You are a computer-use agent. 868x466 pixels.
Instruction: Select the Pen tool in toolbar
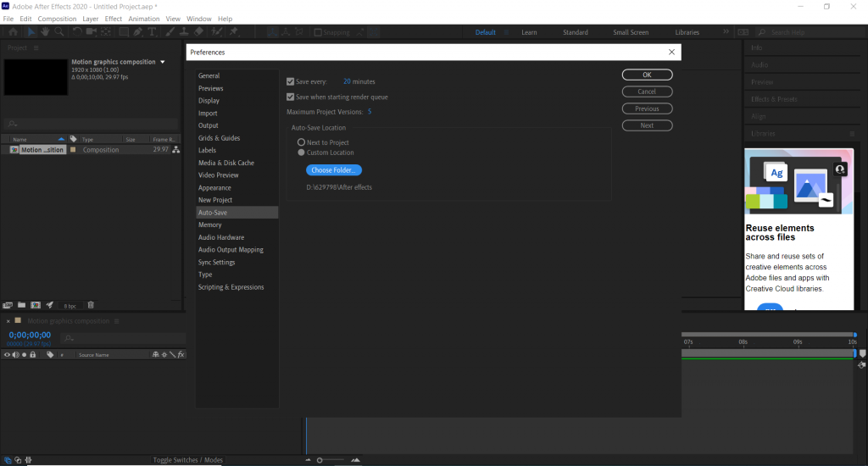point(137,32)
